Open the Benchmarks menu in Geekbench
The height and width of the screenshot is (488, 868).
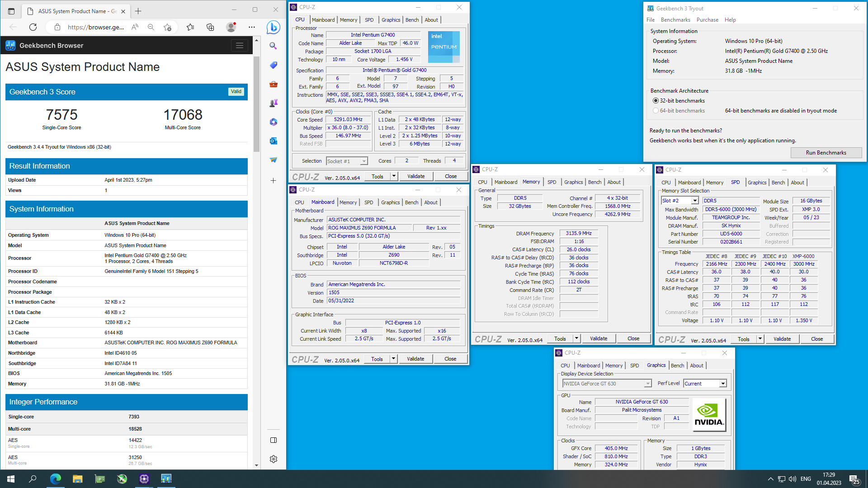coord(675,20)
